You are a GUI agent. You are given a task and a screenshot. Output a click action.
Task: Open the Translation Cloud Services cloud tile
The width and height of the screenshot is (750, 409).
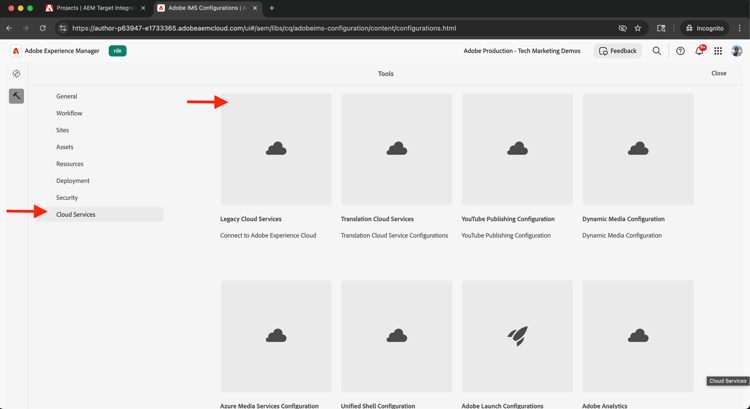click(397, 149)
